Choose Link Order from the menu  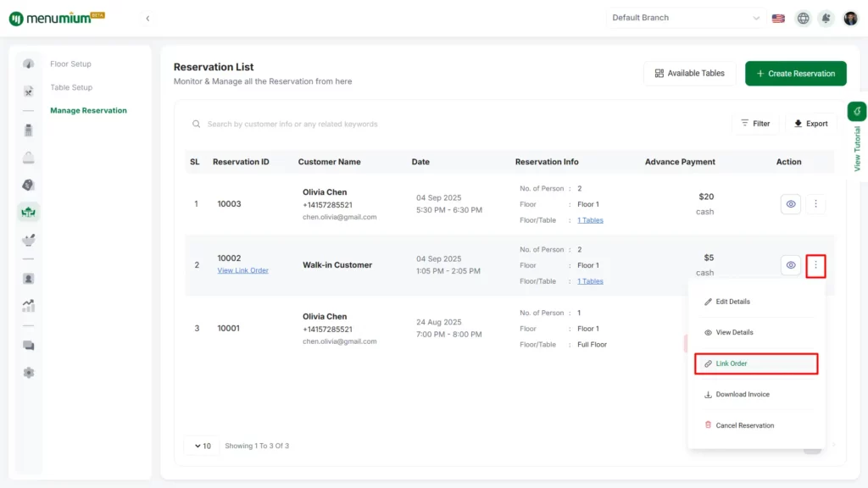(x=755, y=363)
